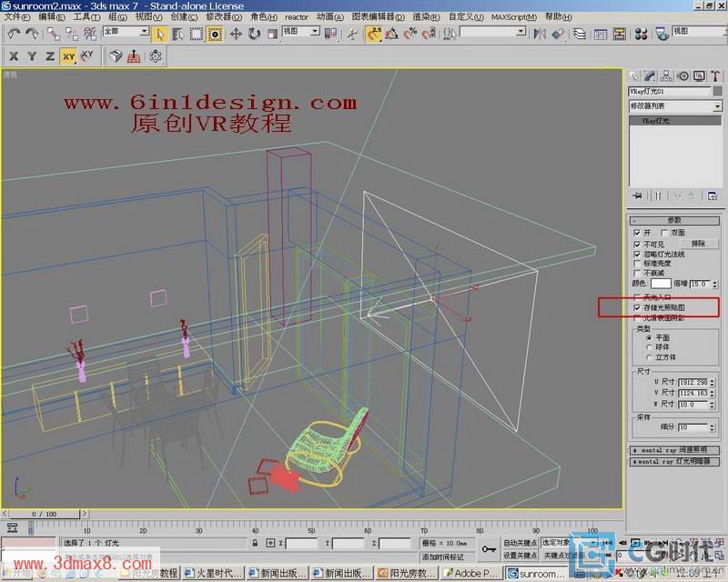This screenshot has height=582, width=728.
Task: Open the 编辑(E) menu
Action: pyautogui.click(x=52, y=17)
